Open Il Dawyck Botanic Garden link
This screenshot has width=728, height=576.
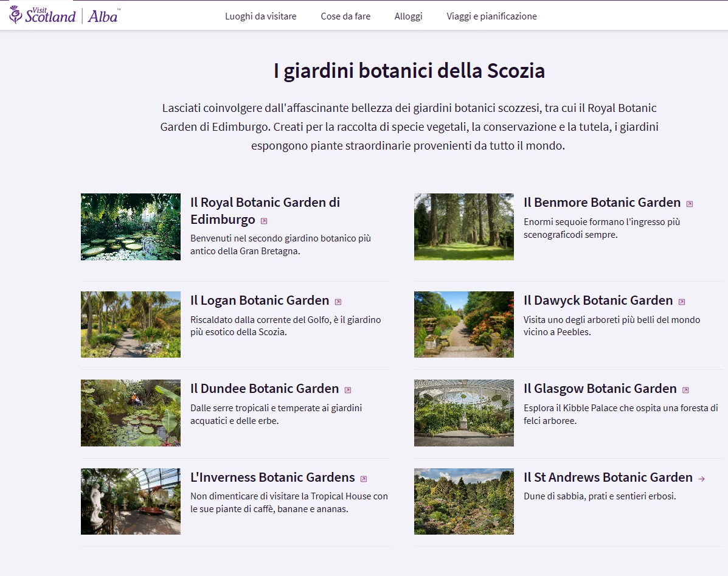click(598, 300)
